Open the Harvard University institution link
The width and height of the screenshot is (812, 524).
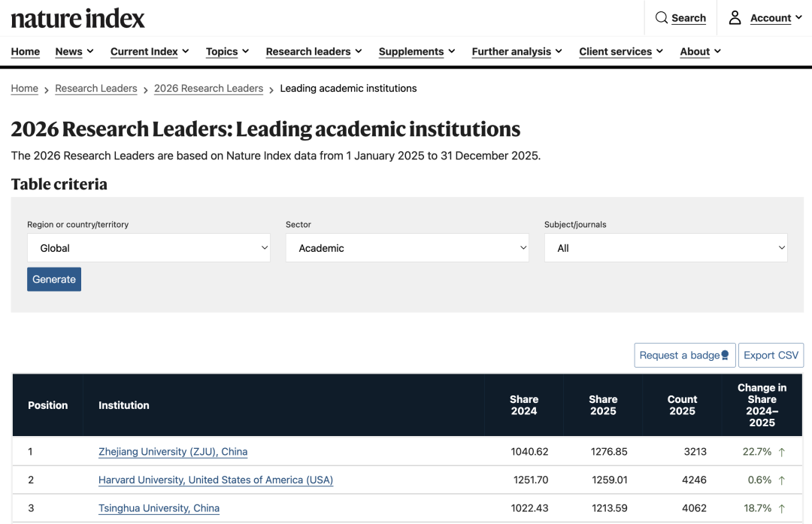point(216,480)
